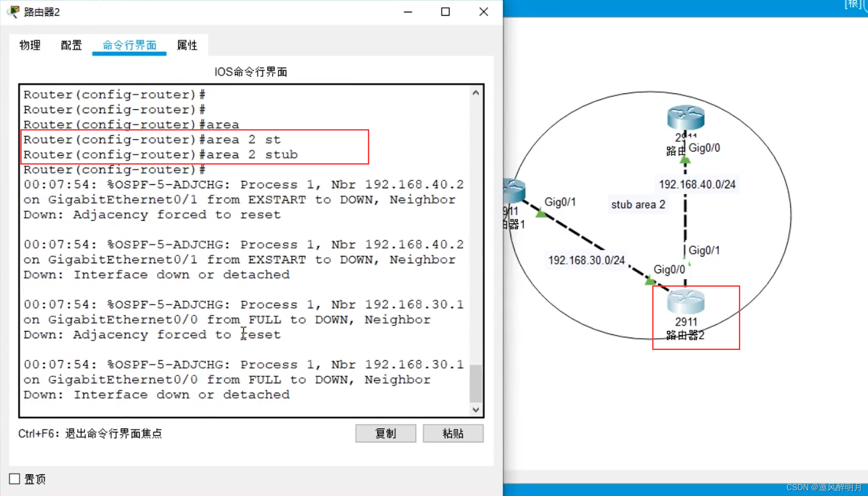Maximize the 路由器2 window

[x=445, y=12]
